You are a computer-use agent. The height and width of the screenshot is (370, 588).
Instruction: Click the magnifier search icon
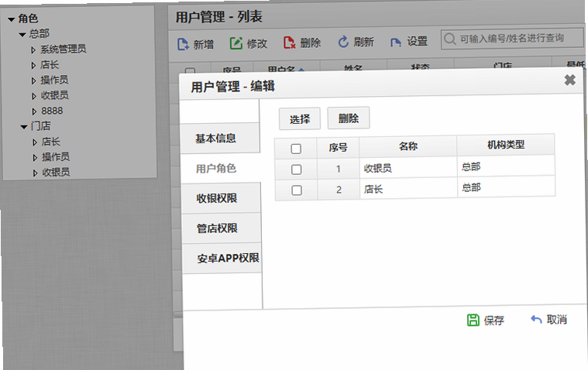449,39
